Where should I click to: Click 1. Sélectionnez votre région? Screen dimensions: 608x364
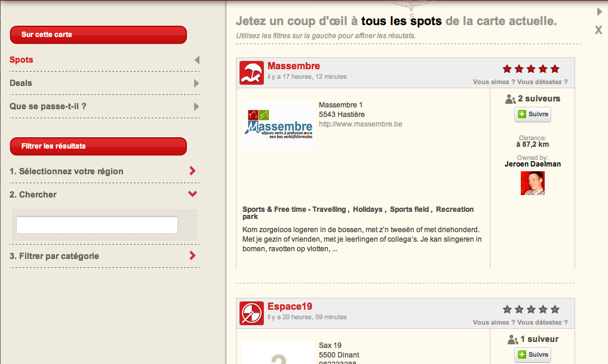coord(66,171)
